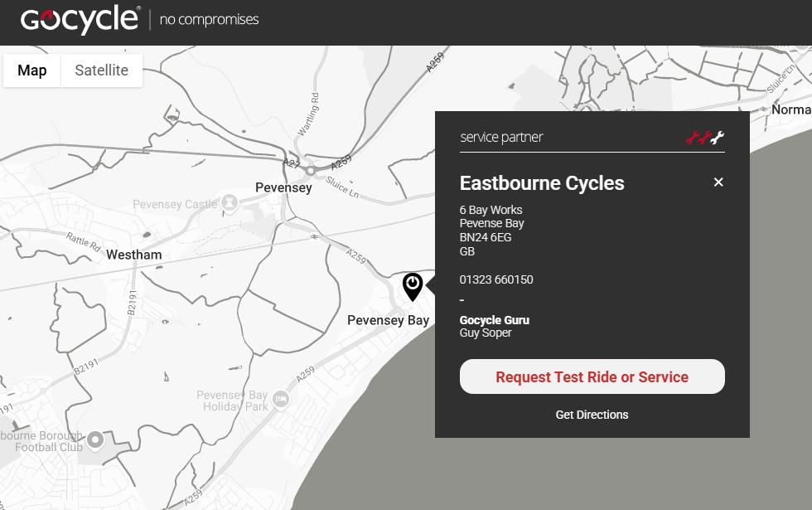The width and height of the screenshot is (812, 510).
Task: Click the service partner wrench rating icons
Action: [705, 138]
